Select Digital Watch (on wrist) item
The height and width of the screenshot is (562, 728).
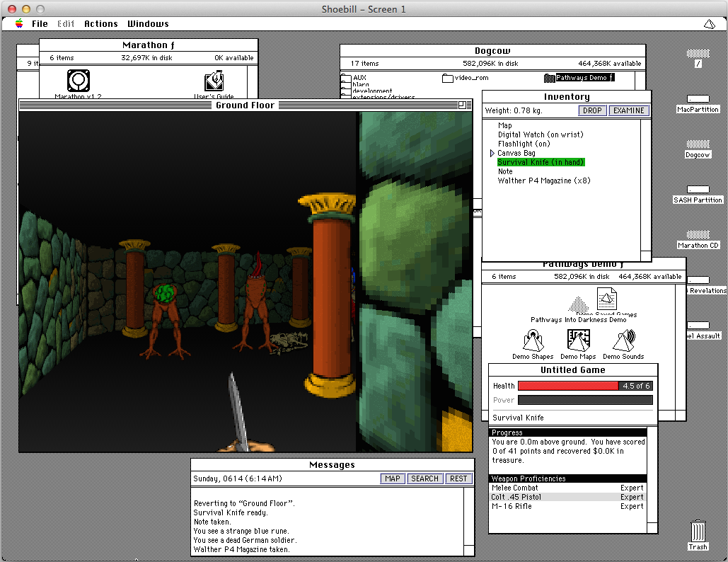(541, 134)
